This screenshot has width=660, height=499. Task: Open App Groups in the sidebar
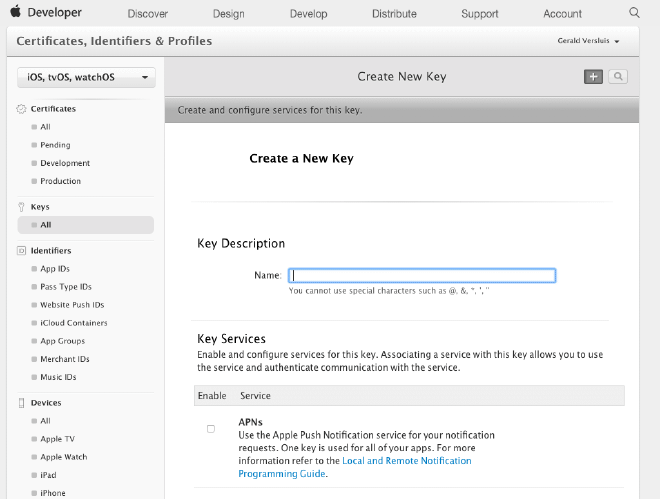tap(62, 341)
